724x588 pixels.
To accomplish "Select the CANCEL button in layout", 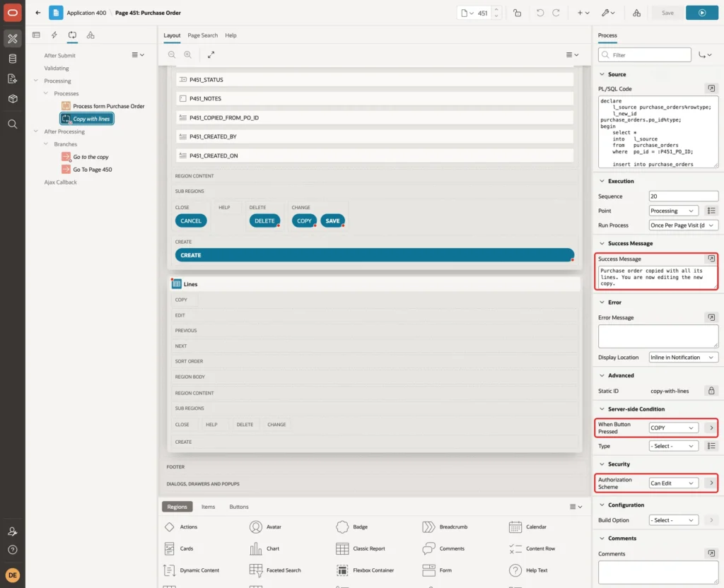I will (191, 221).
